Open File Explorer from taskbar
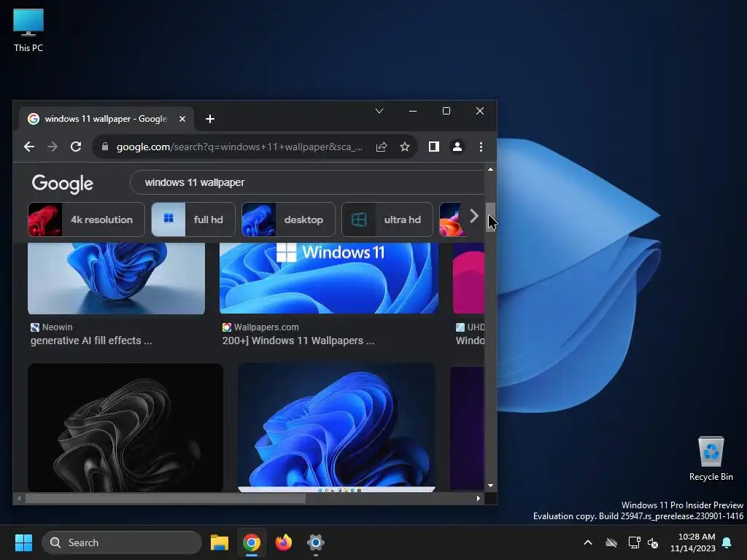Screen dimensions: 747x560 (x=220, y=542)
